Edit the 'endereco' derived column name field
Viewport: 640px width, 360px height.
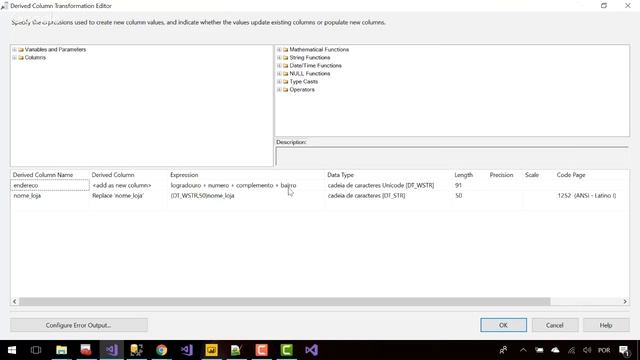click(x=50, y=185)
